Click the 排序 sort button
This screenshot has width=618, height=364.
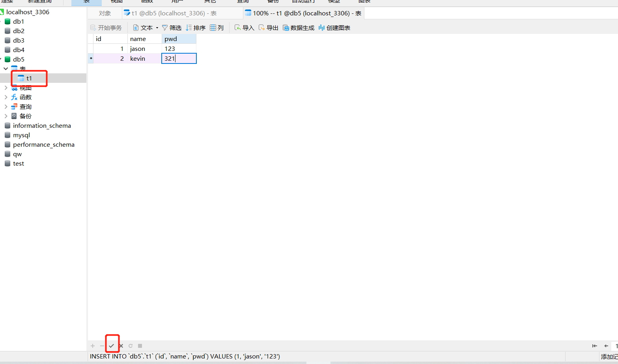tap(196, 28)
